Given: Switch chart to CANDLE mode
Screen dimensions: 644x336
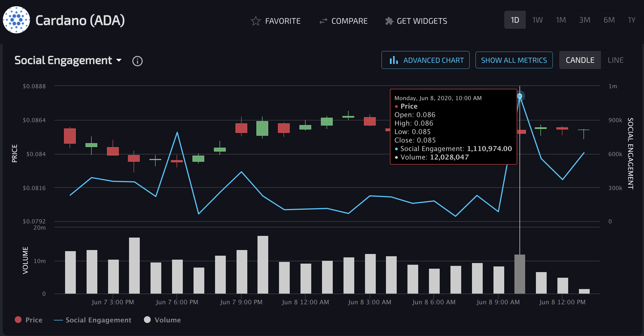Looking at the screenshot, I should 580,60.
